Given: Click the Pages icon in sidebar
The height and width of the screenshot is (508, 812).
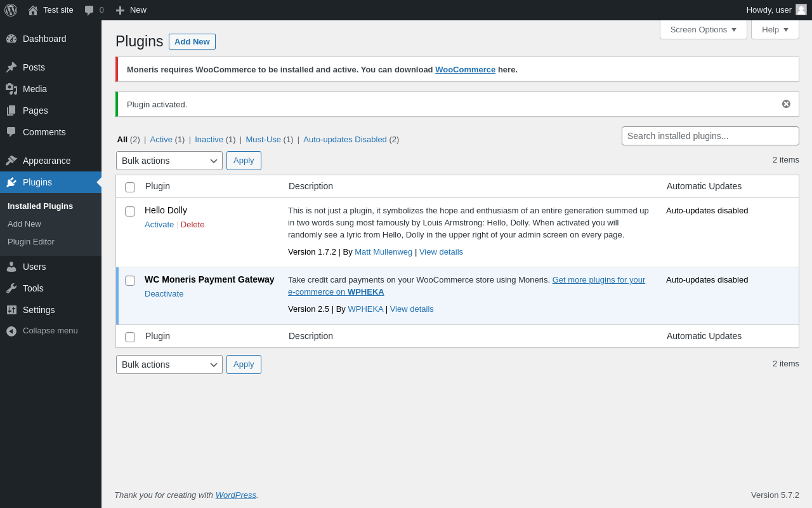Looking at the screenshot, I should tap(11, 110).
